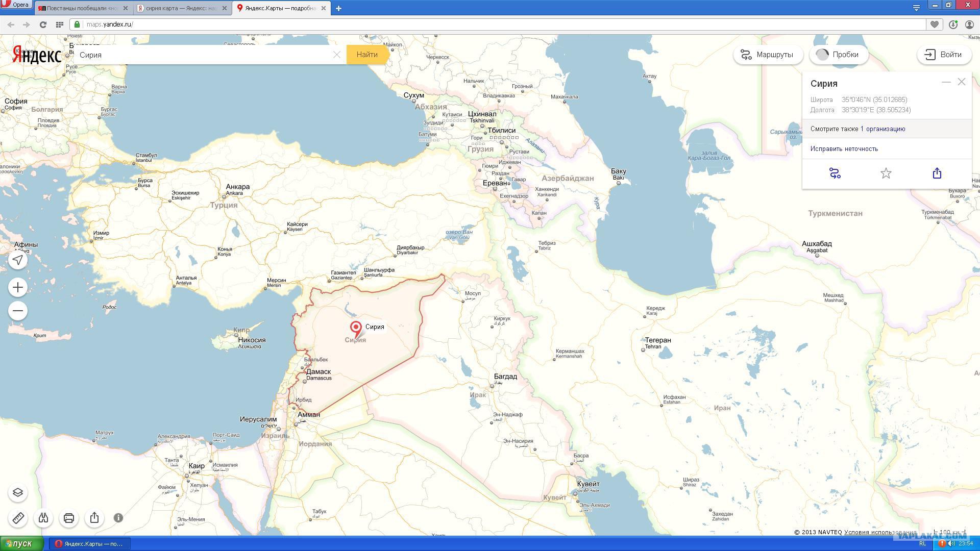980x551 pixels.
Task: Activate the ruler distance tool
Action: coord(18,518)
